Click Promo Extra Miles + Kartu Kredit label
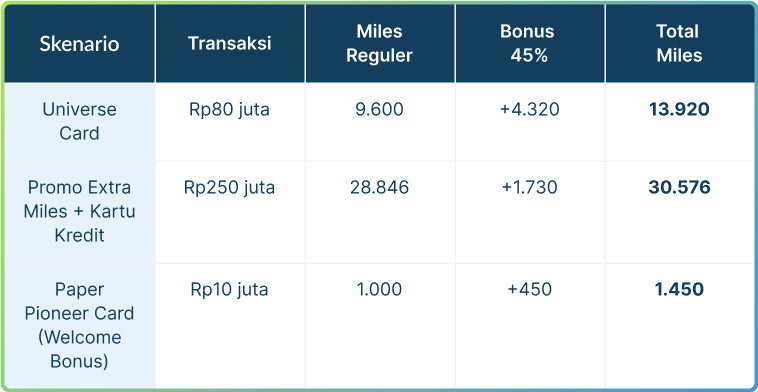Screen dimensions: 758x392 point(79,211)
